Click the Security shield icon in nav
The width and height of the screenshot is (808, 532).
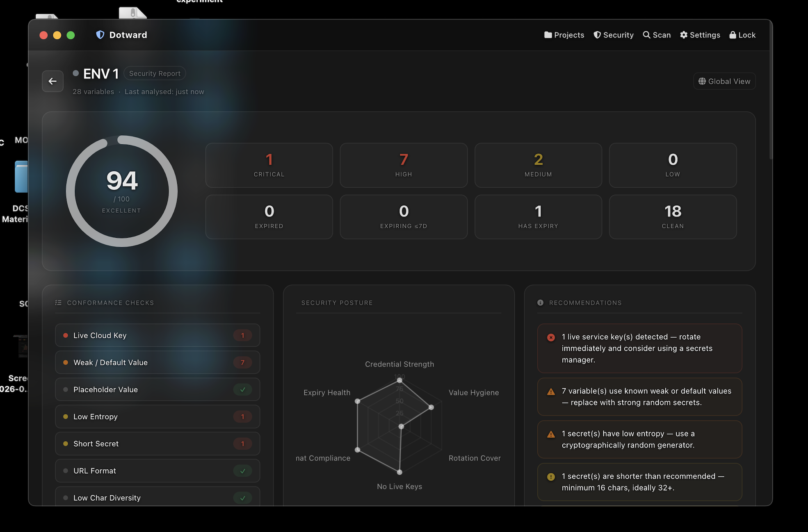[597, 35]
